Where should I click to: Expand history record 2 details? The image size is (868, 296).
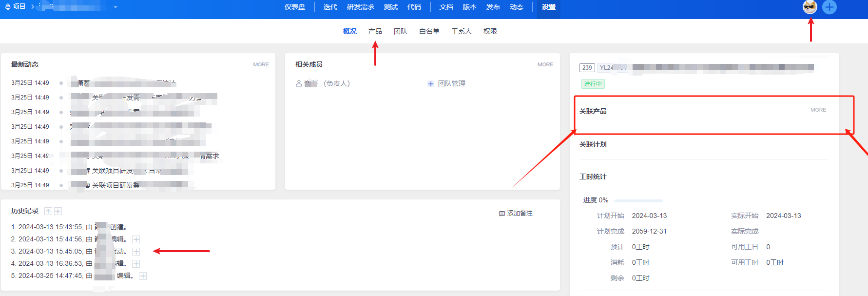pyautogui.click(x=136, y=239)
